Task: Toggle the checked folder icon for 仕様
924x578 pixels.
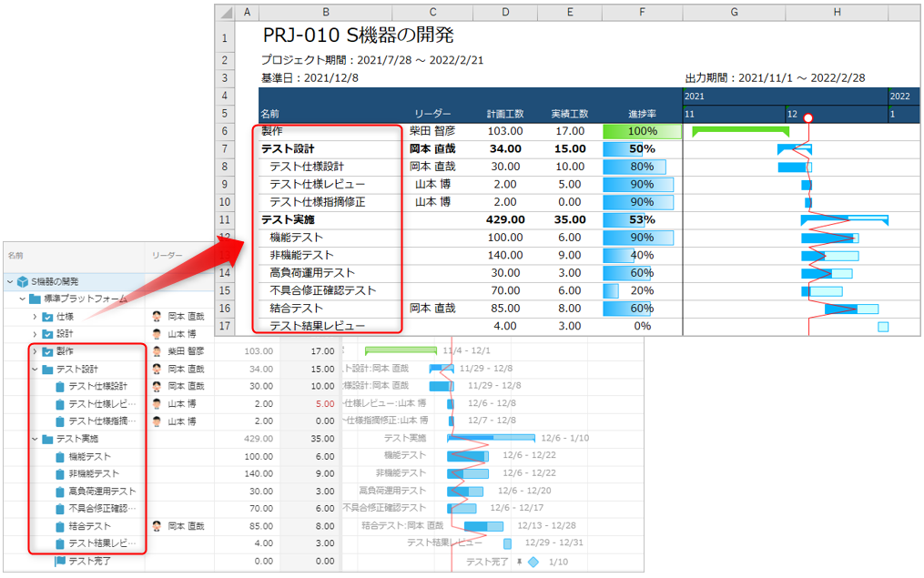Action: (x=47, y=317)
